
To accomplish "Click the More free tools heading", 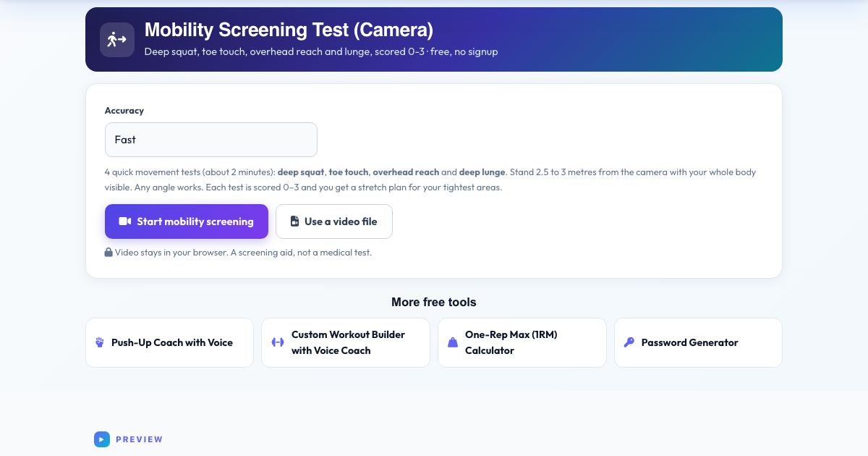I will pos(434,302).
